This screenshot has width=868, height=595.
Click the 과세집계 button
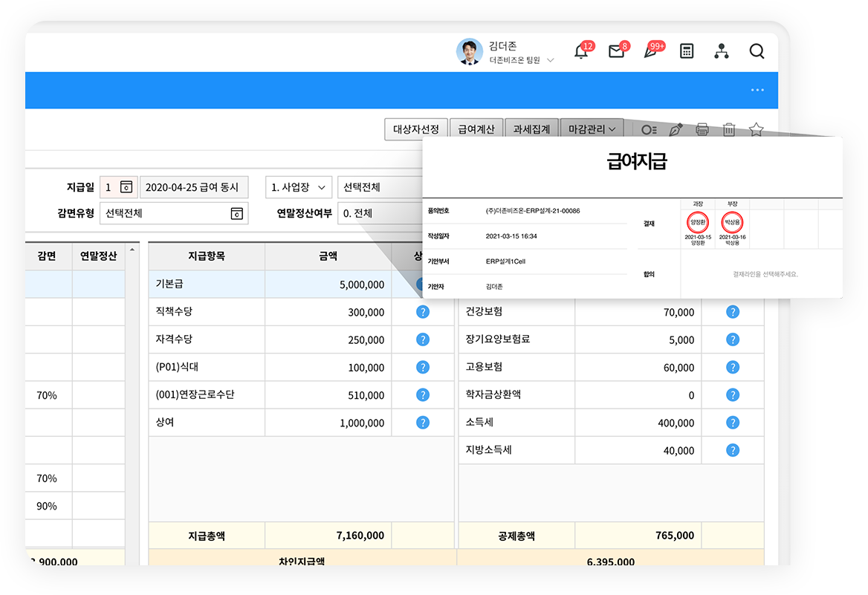531,129
